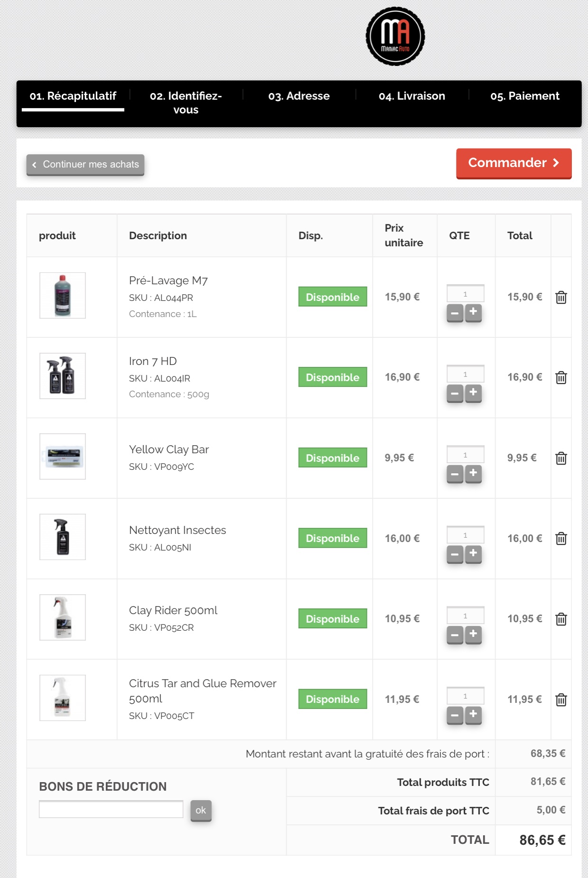Increase Clay Rider 500ml quantity
The image size is (588, 878).
[473, 635]
